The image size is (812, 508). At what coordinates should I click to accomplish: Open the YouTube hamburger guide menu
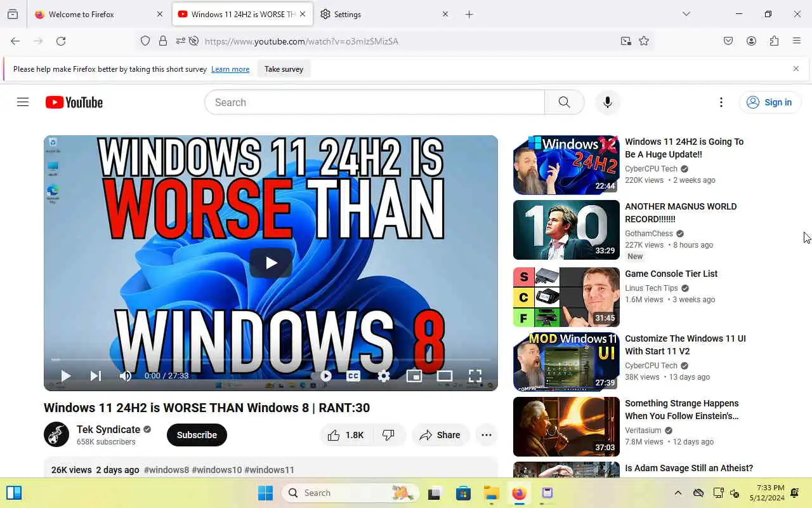[23, 102]
